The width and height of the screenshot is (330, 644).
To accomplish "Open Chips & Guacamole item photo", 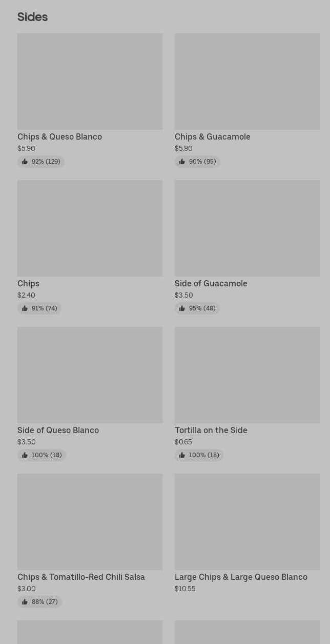I will coord(247,81).
